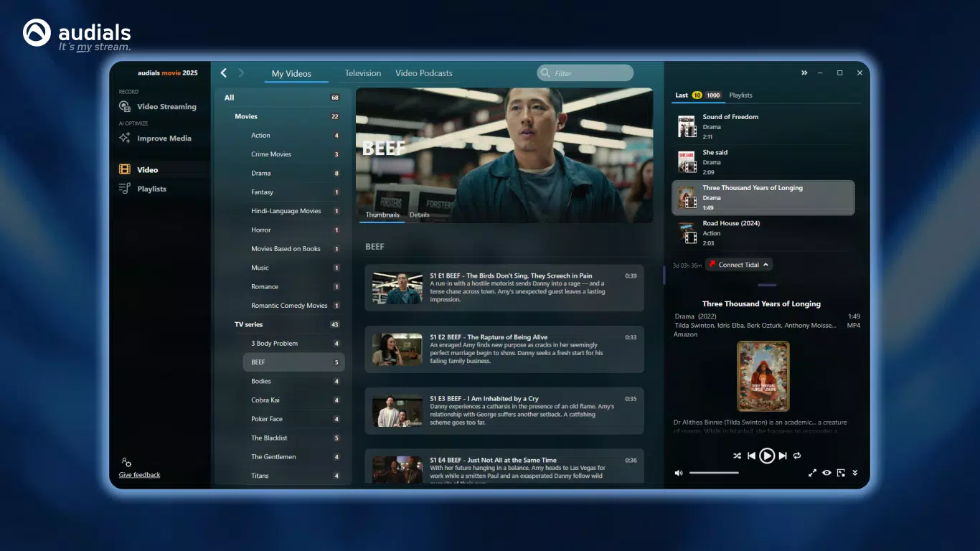Screen dimensions: 980x551
Task: Open the Video Podcasts tab
Action: pyautogui.click(x=424, y=73)
